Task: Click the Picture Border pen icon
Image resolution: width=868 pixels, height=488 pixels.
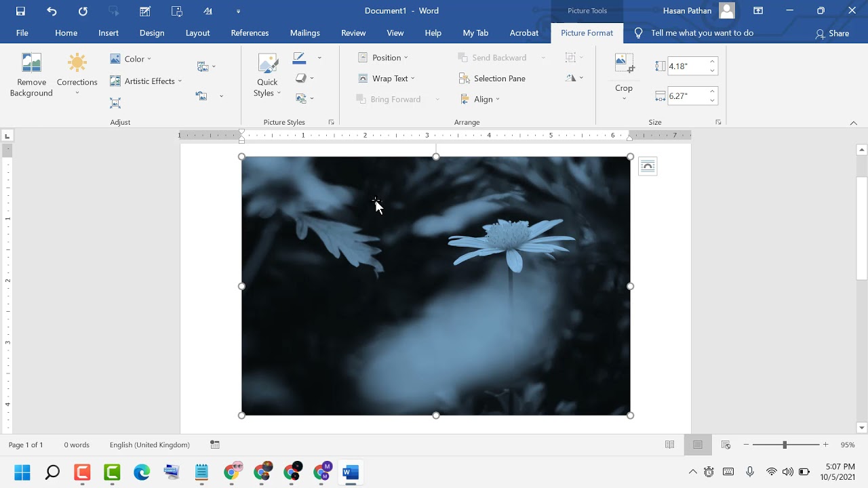Action: [300, 58]
